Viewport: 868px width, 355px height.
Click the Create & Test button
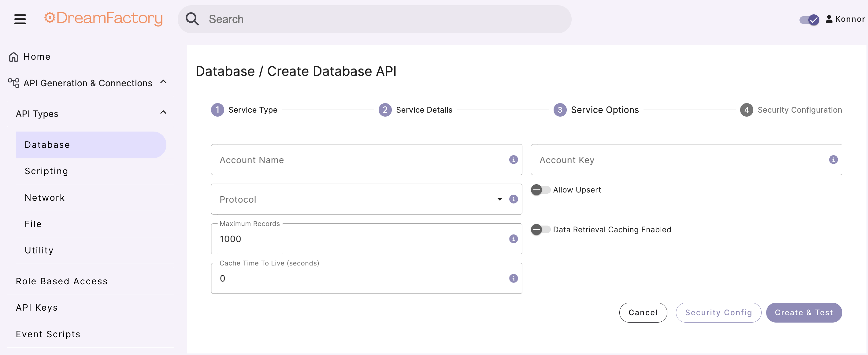pyautogui.click(x=804, y=312)
